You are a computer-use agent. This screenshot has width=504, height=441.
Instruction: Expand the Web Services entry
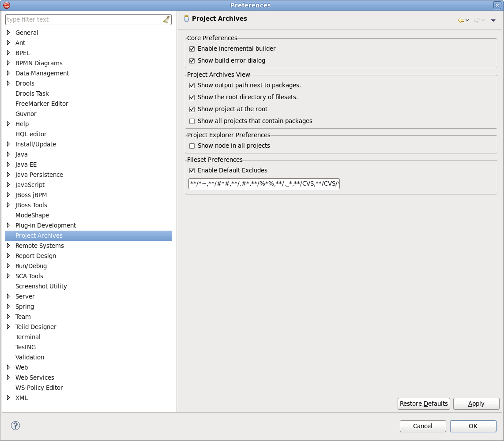[x=8, y=377]
